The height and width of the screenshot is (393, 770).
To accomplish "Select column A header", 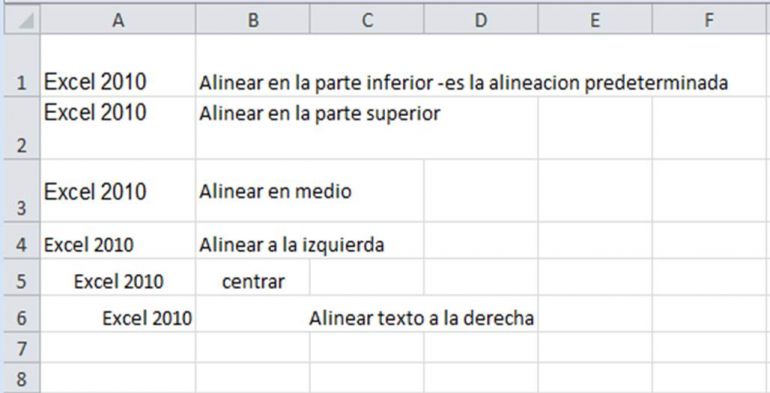I will [118, 20].
